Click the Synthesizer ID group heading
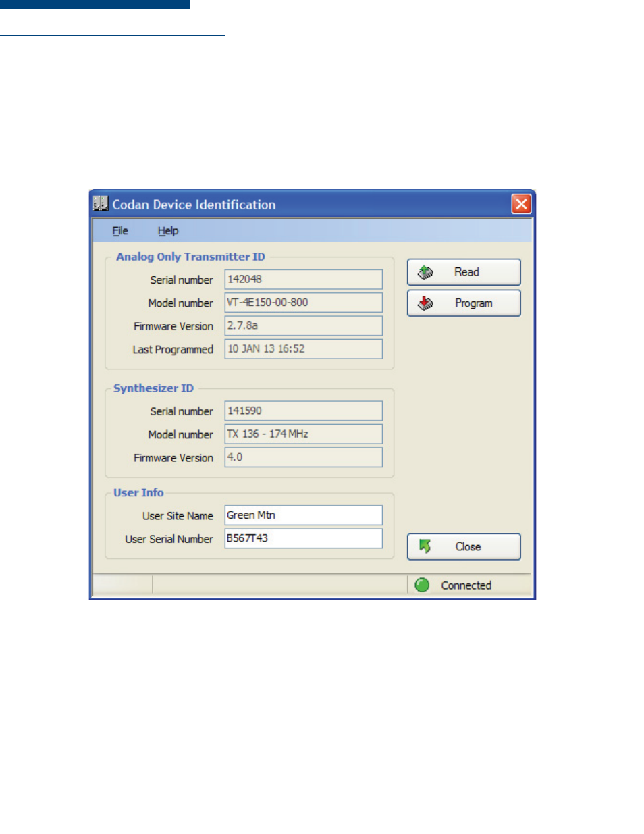The width and height of the screenshot is (644, 834). click(x=153, y=388)
